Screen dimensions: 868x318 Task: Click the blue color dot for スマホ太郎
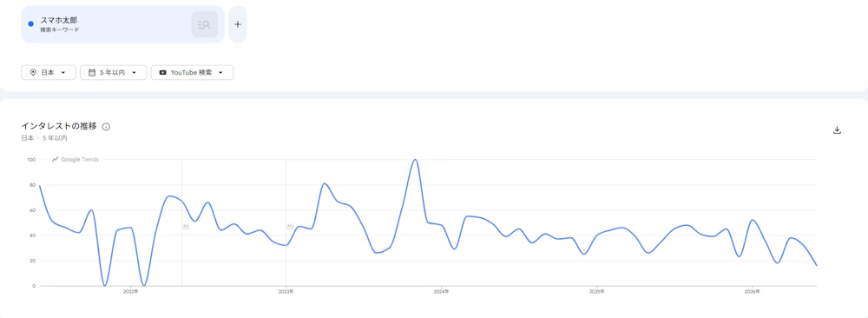tap(31, 23)
